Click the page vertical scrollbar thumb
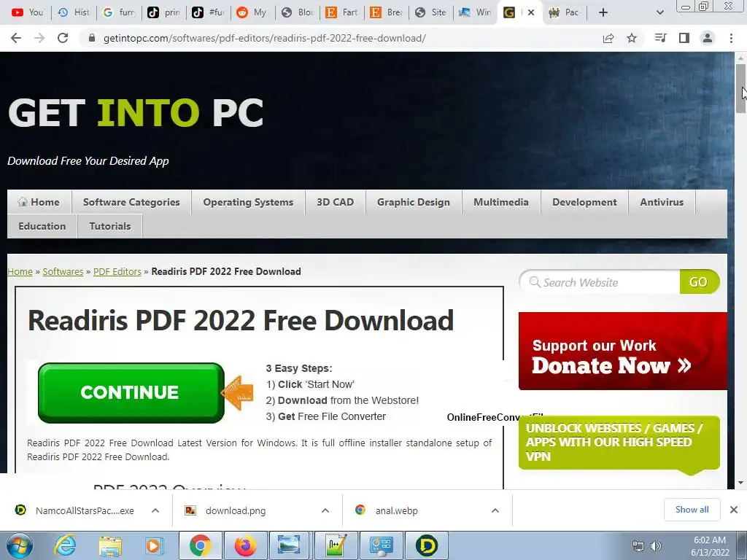Screen dimensions: 747x560 click(740, 88)
